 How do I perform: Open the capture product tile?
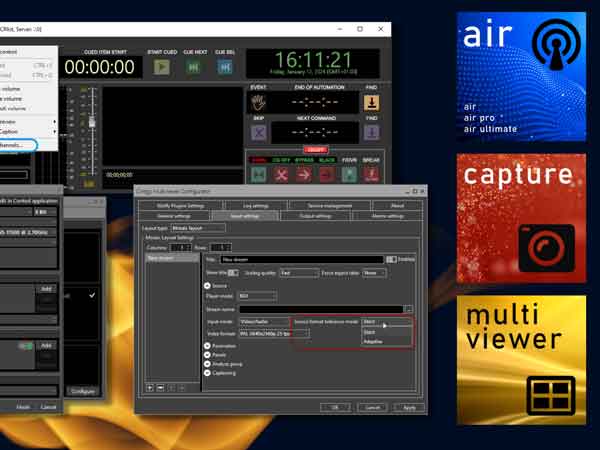521,218
